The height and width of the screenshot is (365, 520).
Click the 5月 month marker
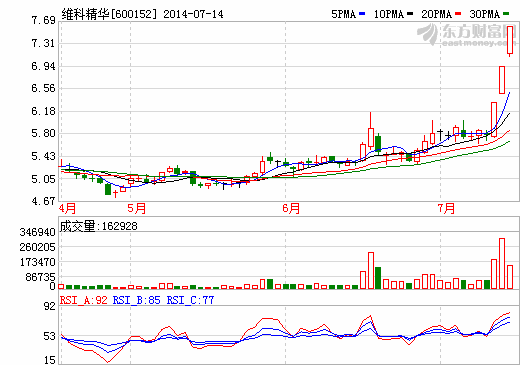137,209
